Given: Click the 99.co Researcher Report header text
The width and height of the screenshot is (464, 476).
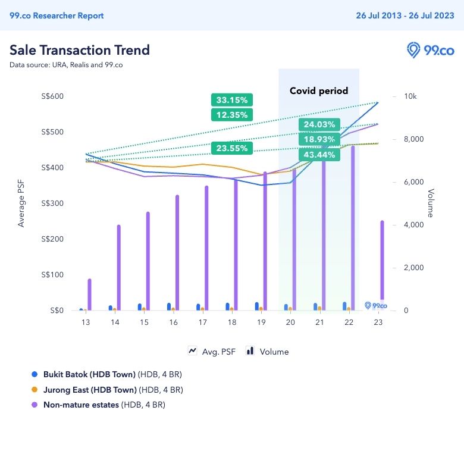Looking at the screenshot, I should click(57, 15).
